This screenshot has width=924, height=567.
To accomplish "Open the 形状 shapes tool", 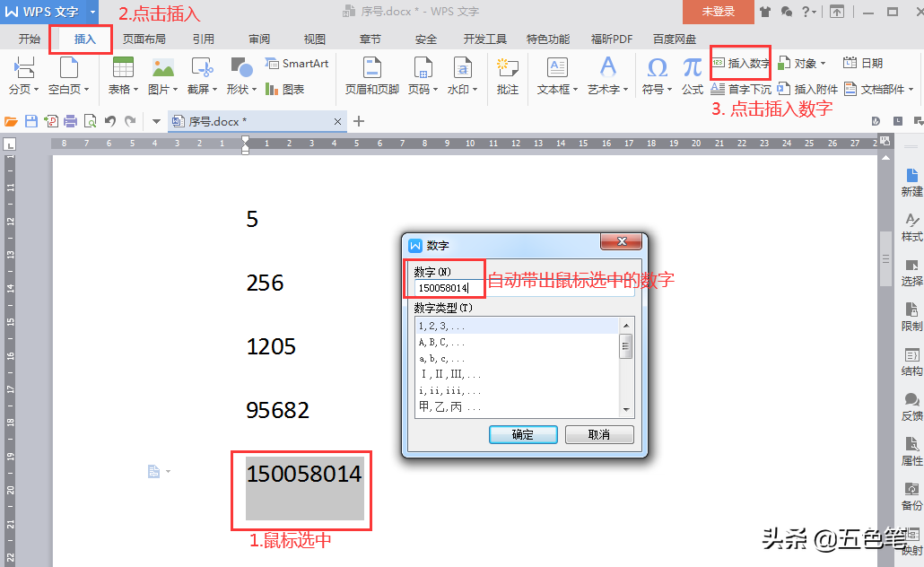I will (x=241, y=75).
